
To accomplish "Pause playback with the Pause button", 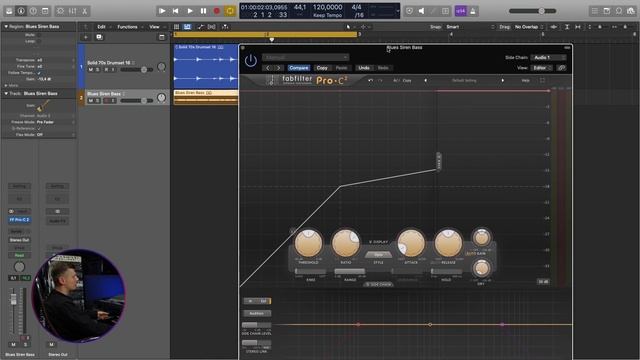I will click(x=203, y=11).
